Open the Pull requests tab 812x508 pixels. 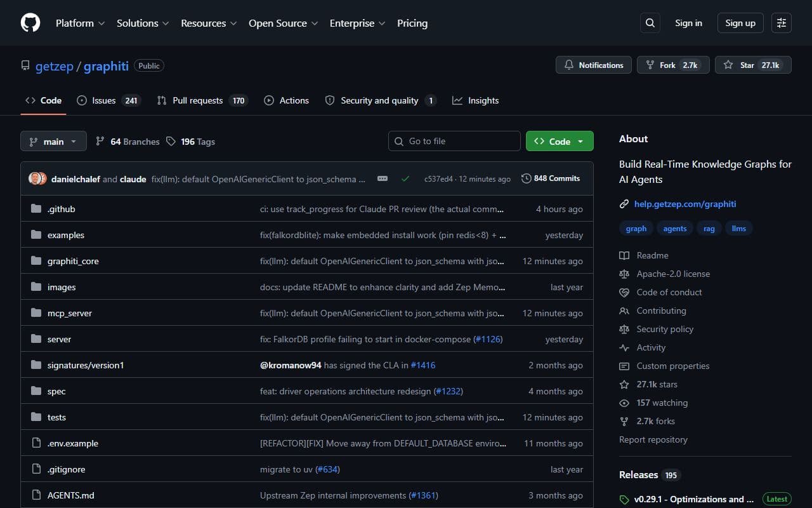pos(201,100)
